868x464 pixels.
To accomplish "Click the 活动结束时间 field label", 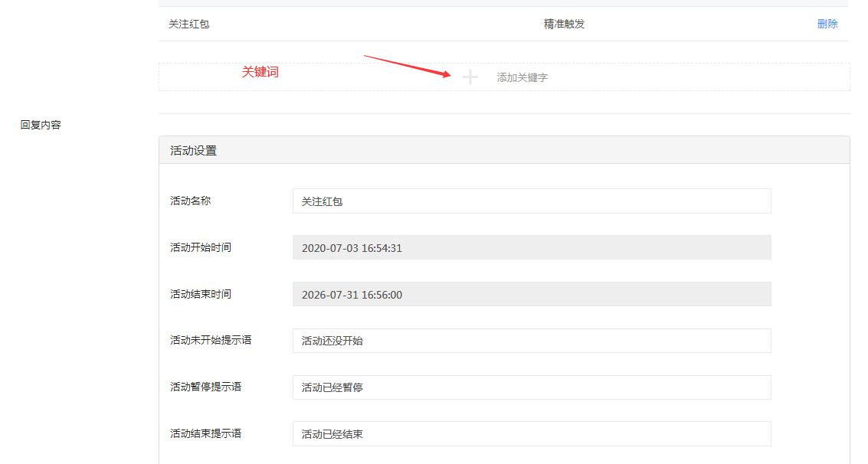I will point(201,294).
